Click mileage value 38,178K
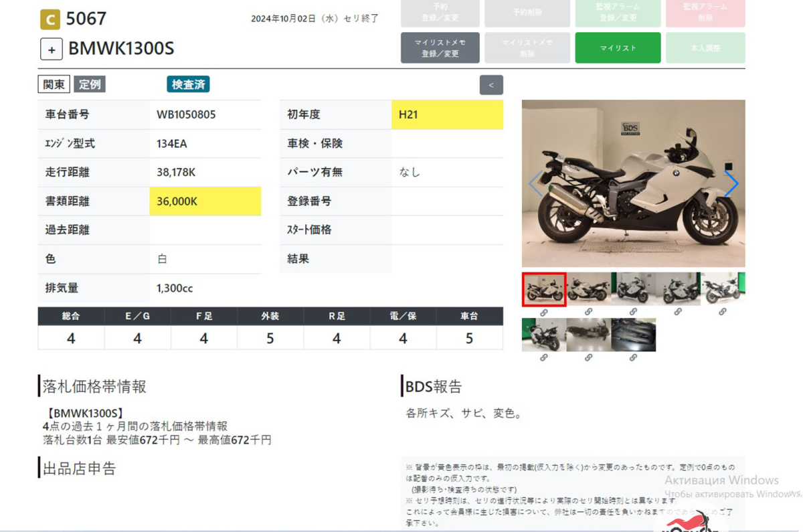This screenshot has width=803, height=532. (176, 172)
